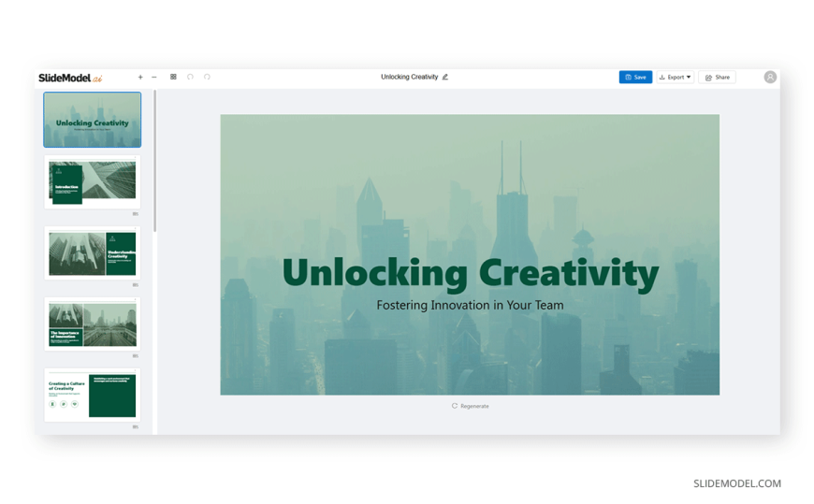Click the zoom out minus icon
The height and width of the screenshot is (504, 814).
(x=154, y=77)
